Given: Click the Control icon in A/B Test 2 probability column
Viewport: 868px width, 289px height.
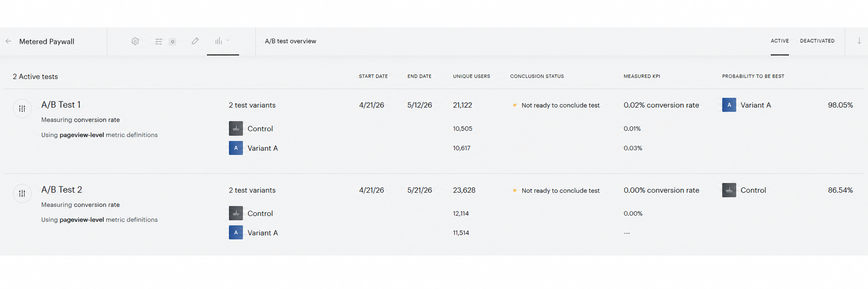Looking at the screenshot, I should coord(729,190).
